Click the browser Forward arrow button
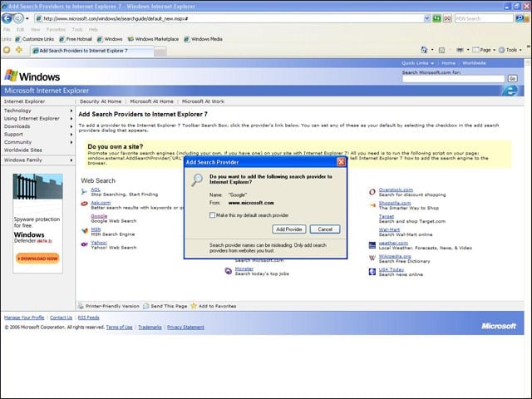Viewport: 532px width, 399px height. [18, 18]
